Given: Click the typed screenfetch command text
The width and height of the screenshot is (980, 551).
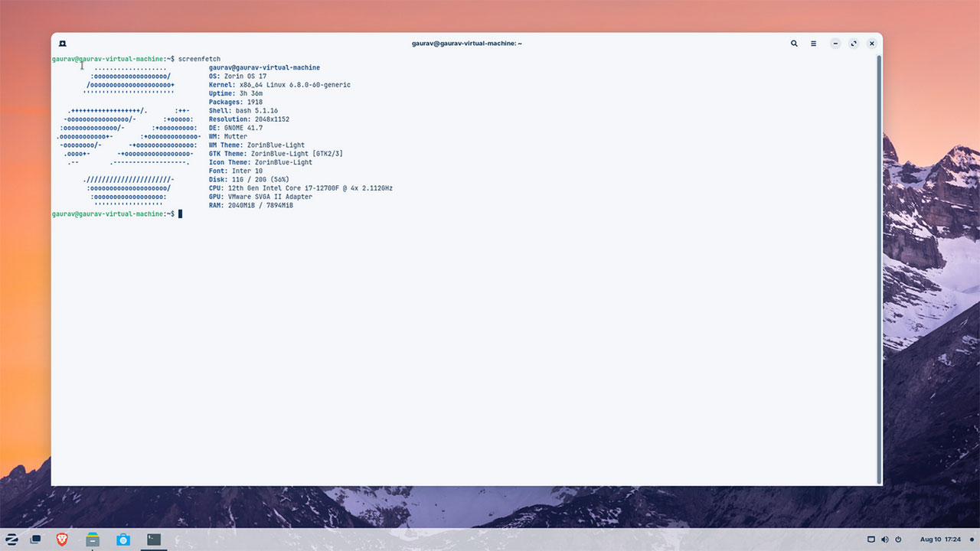Looking at the screenshot, I should pos(199,59).
